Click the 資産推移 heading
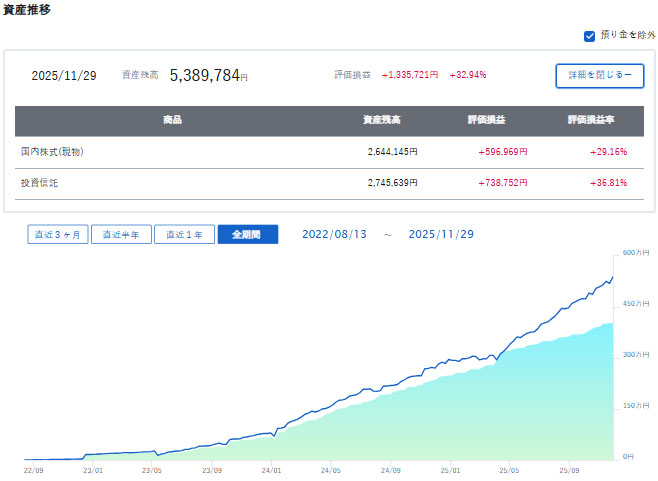This screenshot has height=481, width=658. pos(28,9)
